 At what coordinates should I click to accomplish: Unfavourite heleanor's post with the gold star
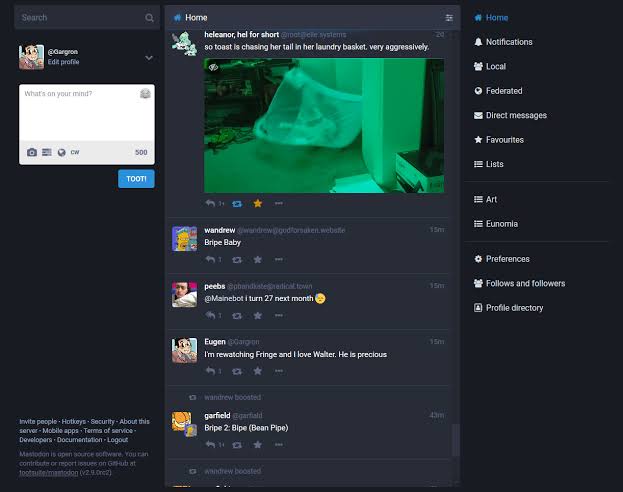(257, 203)
